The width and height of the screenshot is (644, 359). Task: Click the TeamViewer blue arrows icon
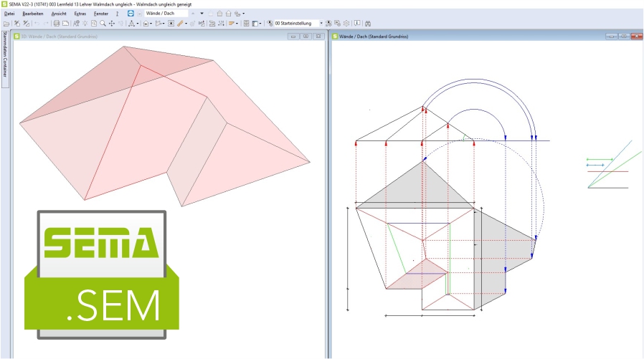pos(131,14)
